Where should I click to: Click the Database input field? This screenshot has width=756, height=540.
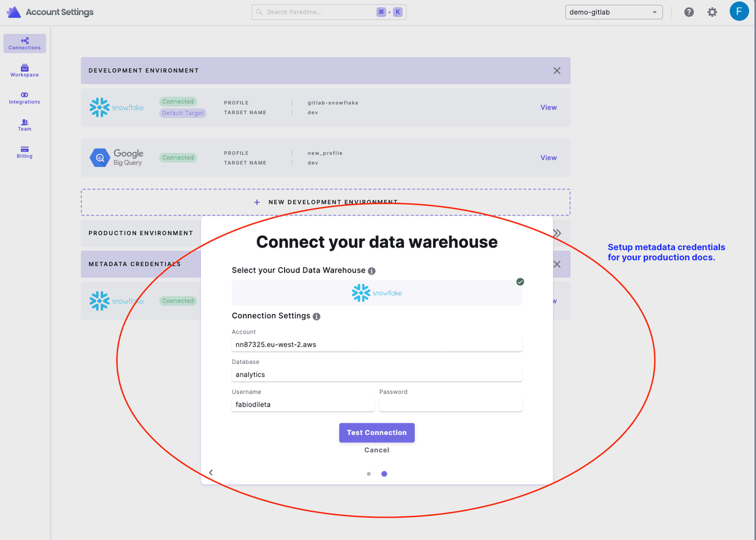377,374
